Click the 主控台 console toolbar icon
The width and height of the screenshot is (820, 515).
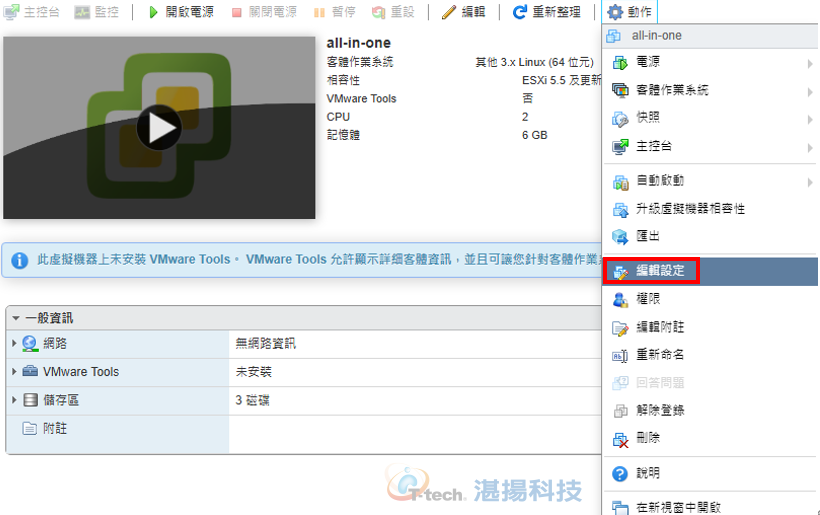point(12,12)
